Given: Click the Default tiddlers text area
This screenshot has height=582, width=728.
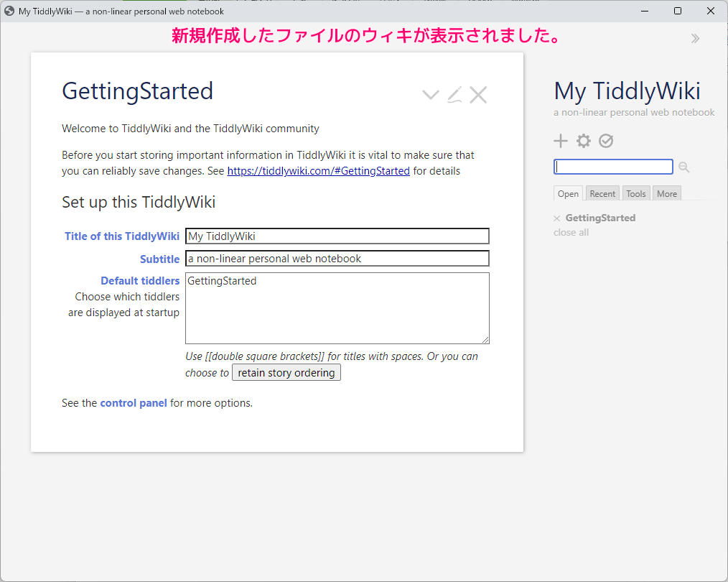Looking at the screenshot, I should [x=337, y=308].
